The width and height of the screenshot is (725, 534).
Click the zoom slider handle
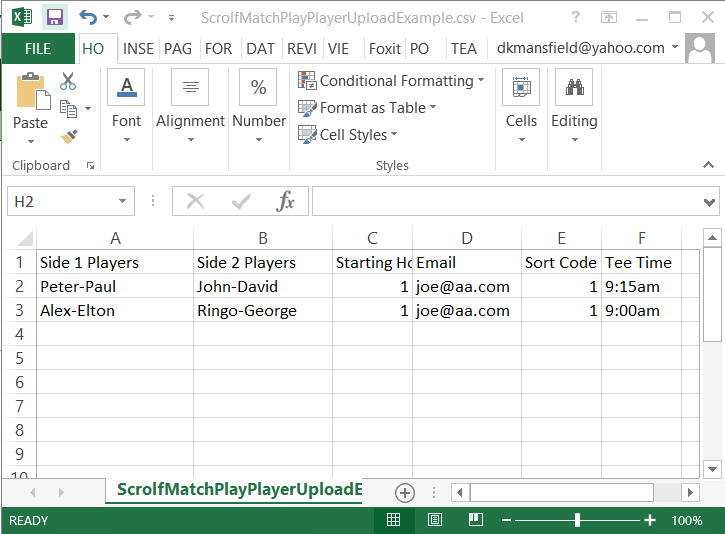[x=577, y=520]
